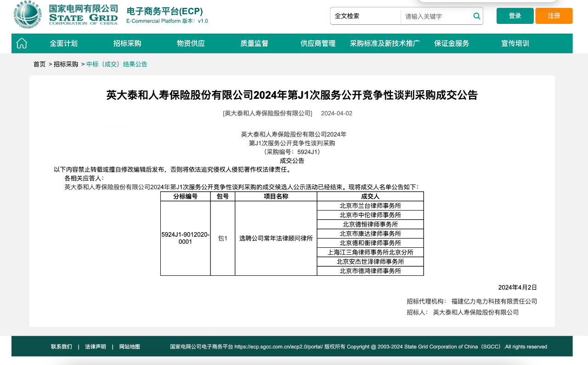Click 北京市康达律师事务所 in the table
588x365 pixels.
(370, 234)
